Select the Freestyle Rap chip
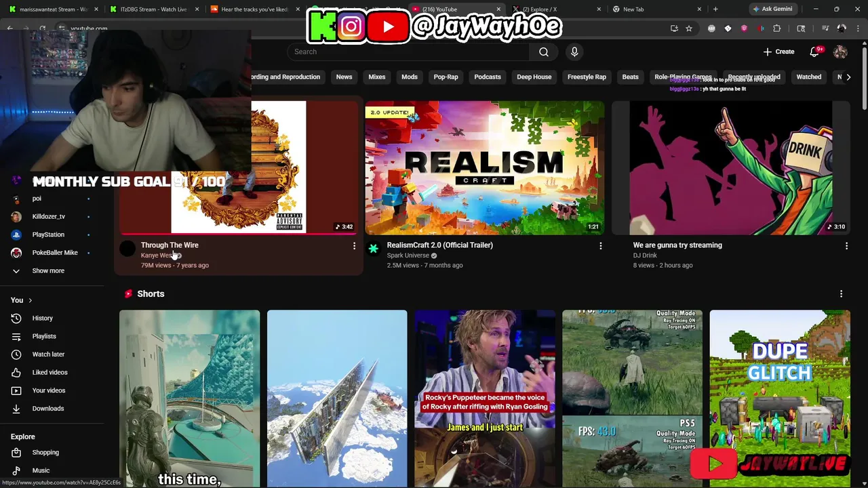Screen dimensions: 868x488 point(587,77)
